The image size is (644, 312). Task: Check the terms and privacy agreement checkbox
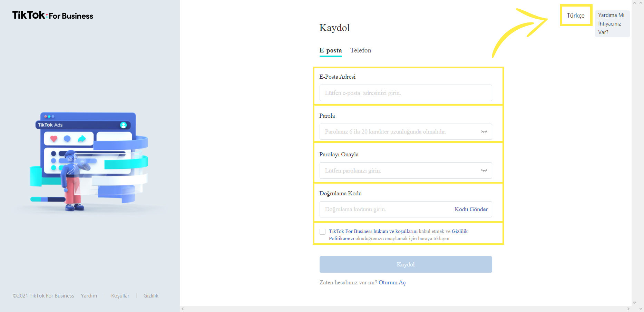click(x=322, y=232)
